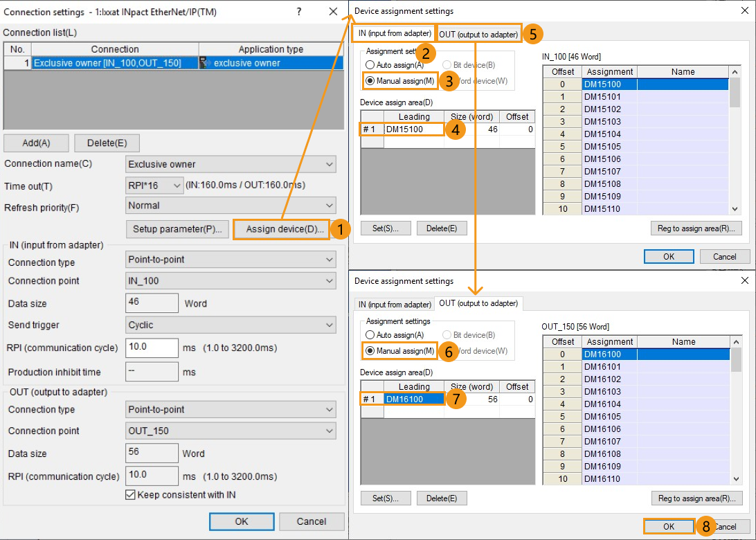The width and height of the screenshot is (756, 540).
Task: Click the Add(A) connection button
Action: (x=36, y=143)
